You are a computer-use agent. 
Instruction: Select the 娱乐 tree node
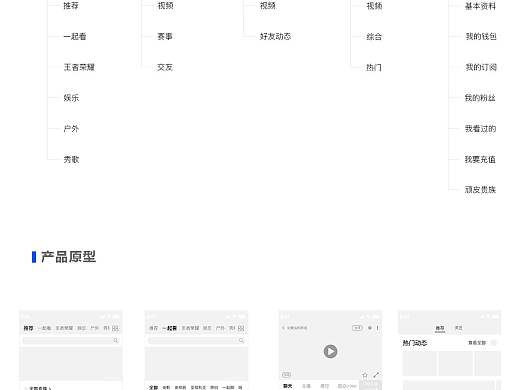(71, 98)
